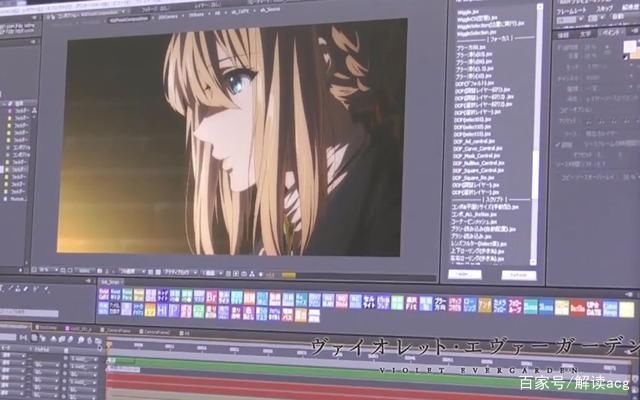Open the second layer's track matte dropdown
The height and width of the screenshot is (400, 640).
coord(46,364)
